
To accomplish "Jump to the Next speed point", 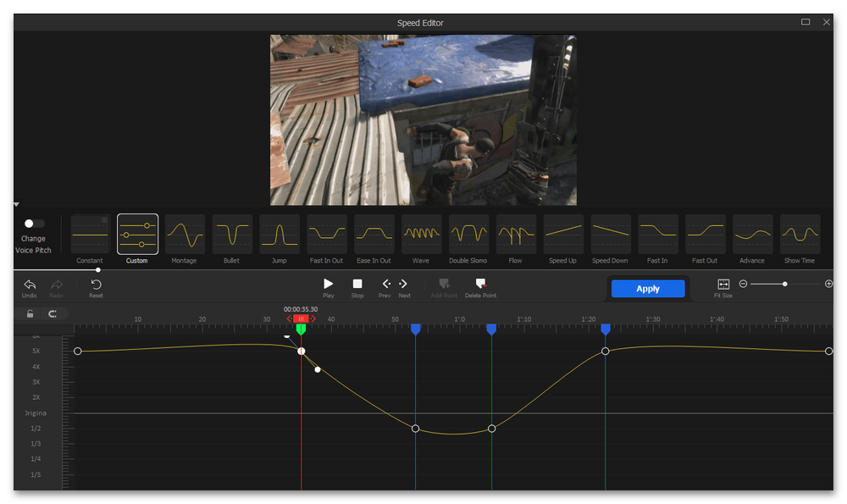I will pos(404,284).
